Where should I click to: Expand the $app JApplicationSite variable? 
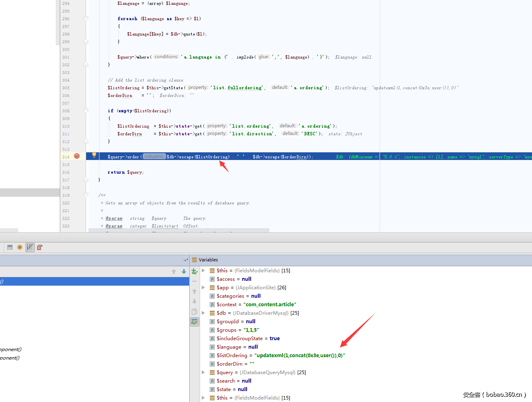tap(203, 288)
